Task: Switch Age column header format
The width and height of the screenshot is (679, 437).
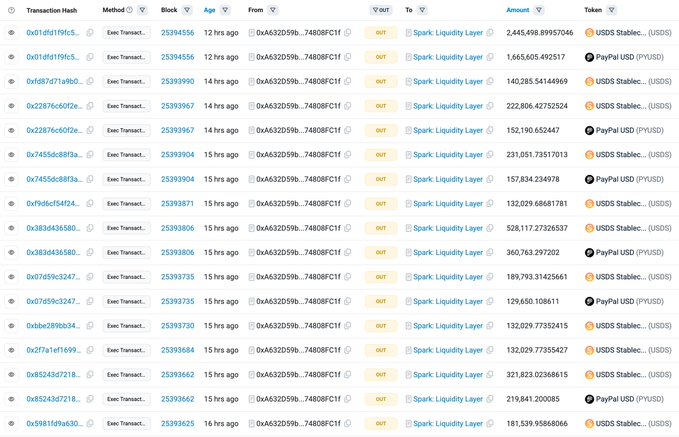Action: [x=210, y=10]
